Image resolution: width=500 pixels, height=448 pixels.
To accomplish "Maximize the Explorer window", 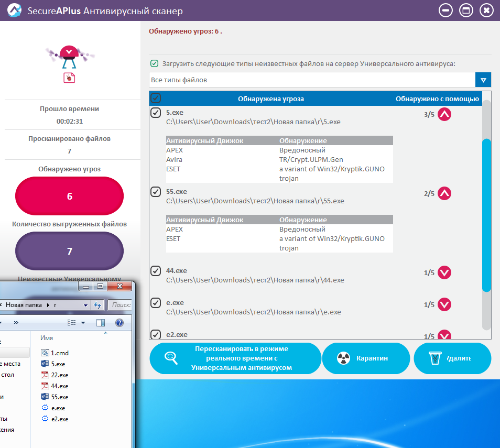I will point(100,286).
